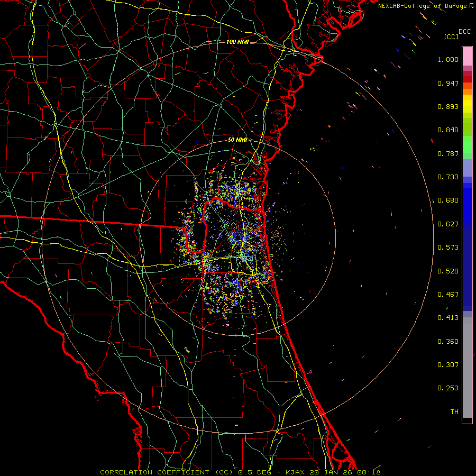Click the 0.893 legend value

pyautogui.click(x=448, y=106)
